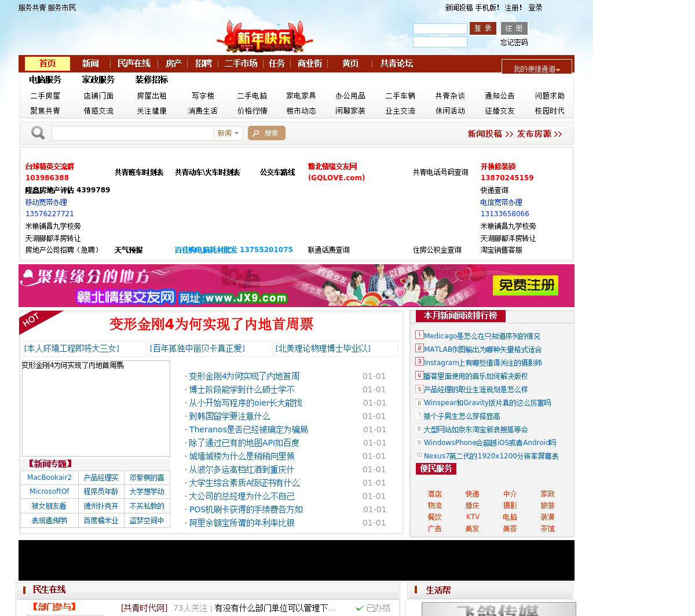Open ranked article Nexus7第二代的1920x1200分辨率屏幕表
The image size is (695, 616).
491,456
